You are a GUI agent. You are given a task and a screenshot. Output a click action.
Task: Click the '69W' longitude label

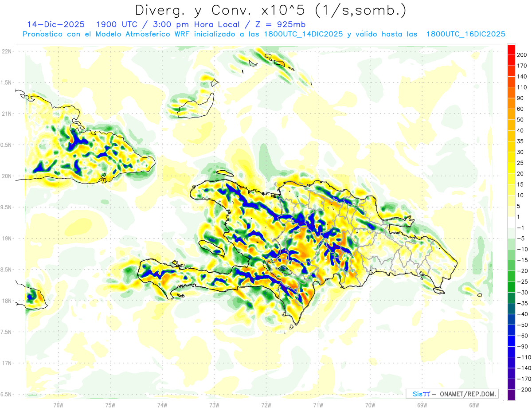pos(422,405)
